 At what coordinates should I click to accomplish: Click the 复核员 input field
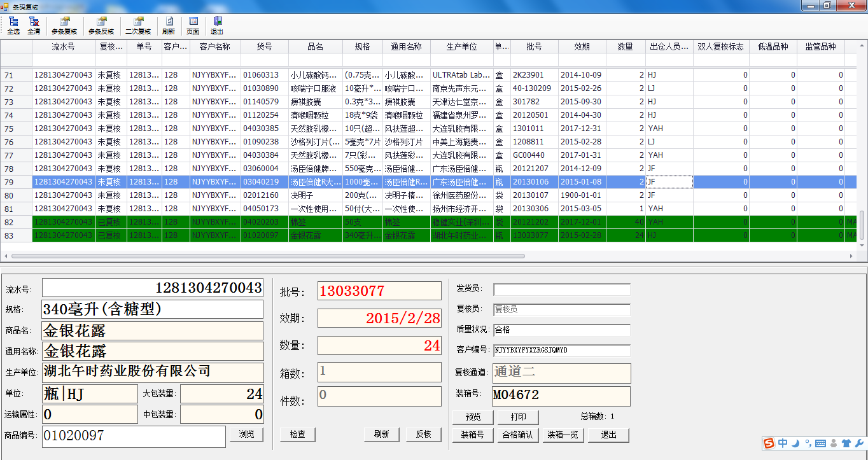pos(561,310)
